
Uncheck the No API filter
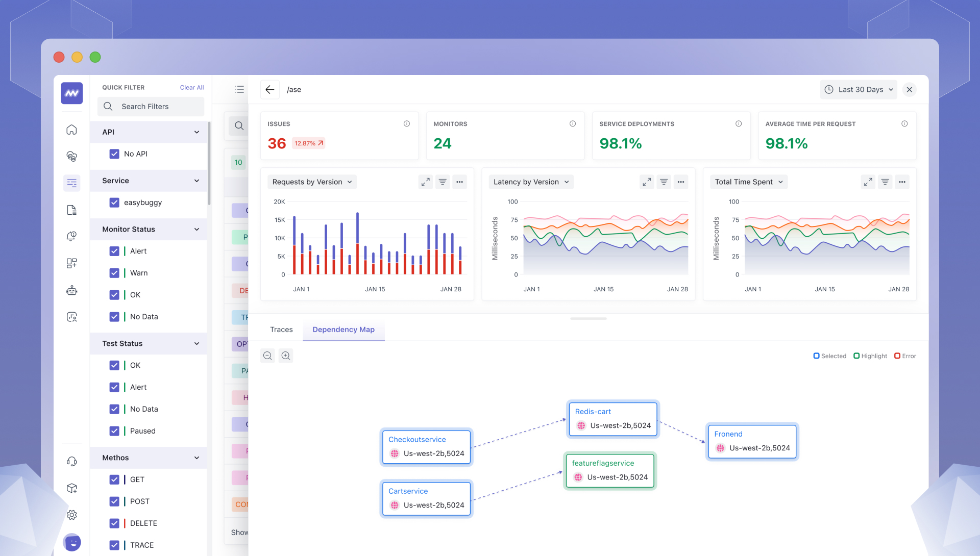114,154
